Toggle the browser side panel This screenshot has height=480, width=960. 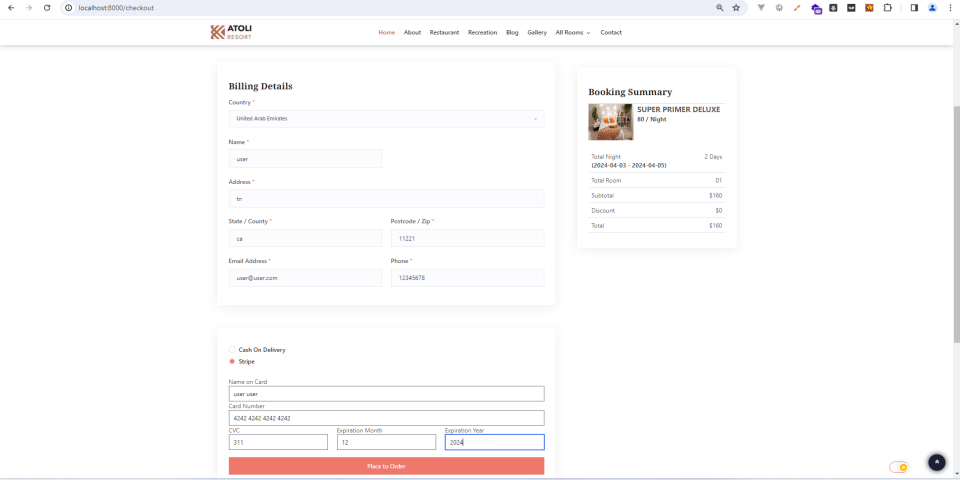click(914, 8)
